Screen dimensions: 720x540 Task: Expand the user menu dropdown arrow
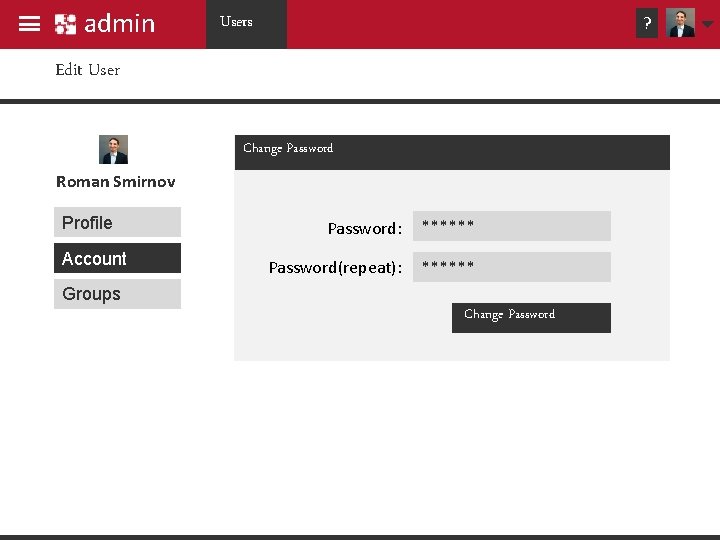[708, 24]
